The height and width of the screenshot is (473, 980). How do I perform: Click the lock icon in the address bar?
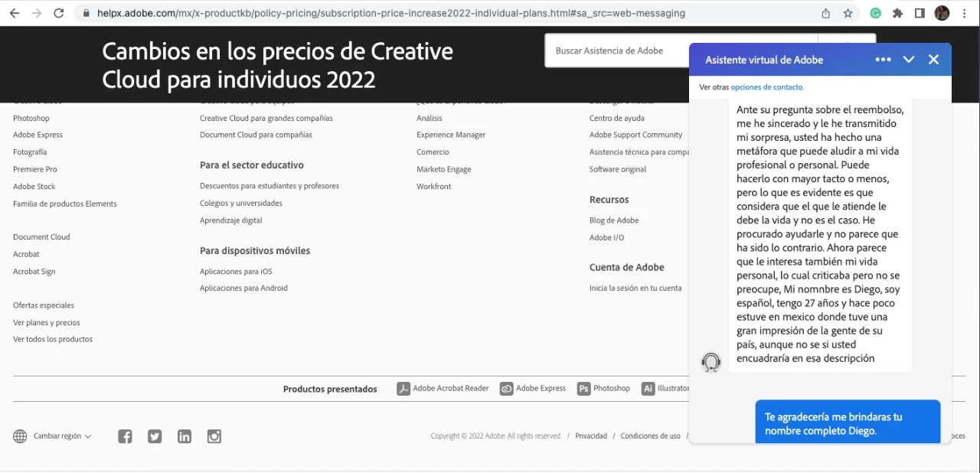pos(86,13)
